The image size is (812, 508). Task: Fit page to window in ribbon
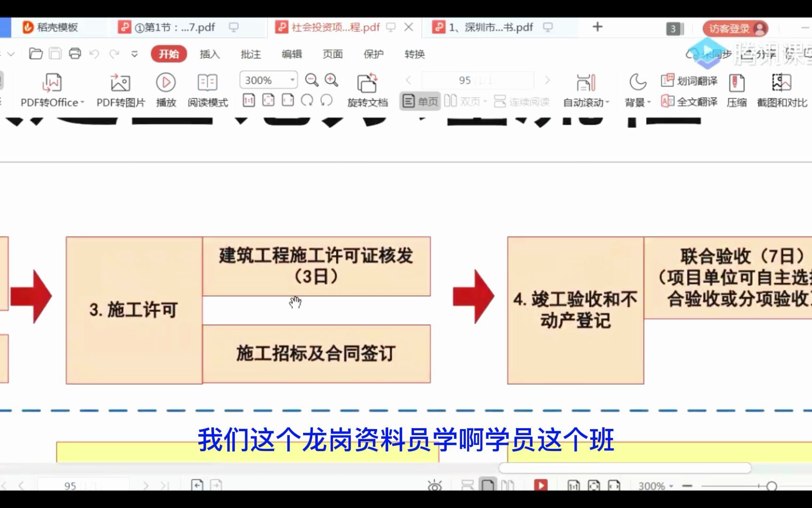[x=268, y=100]
